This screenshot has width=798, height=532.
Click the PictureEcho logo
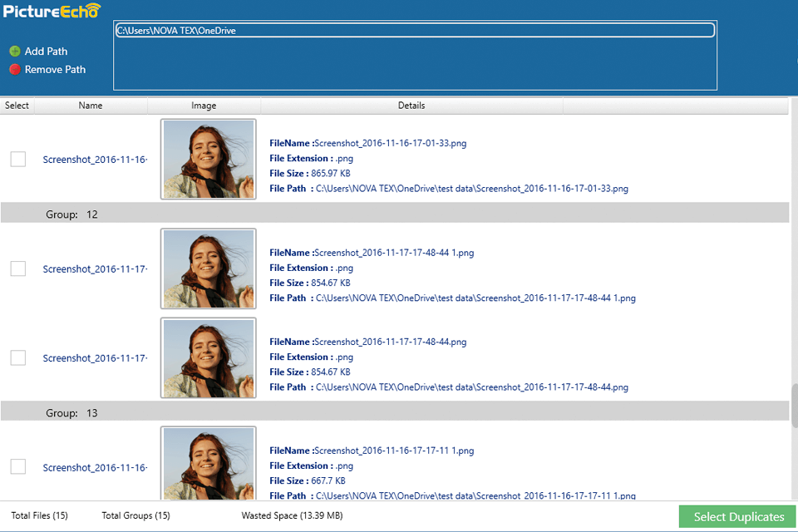pyautogui.click(x=52, y=12)
